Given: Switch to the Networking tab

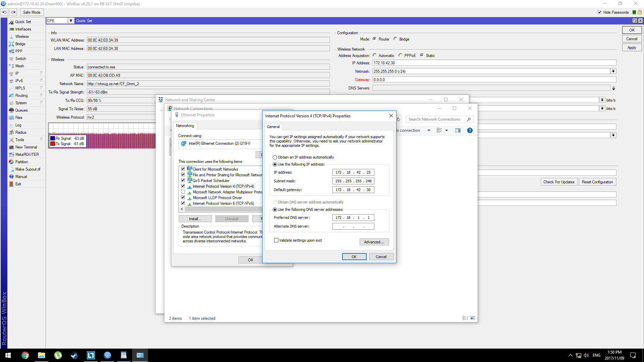Looking at the screenshot, I should coord(185,126).
